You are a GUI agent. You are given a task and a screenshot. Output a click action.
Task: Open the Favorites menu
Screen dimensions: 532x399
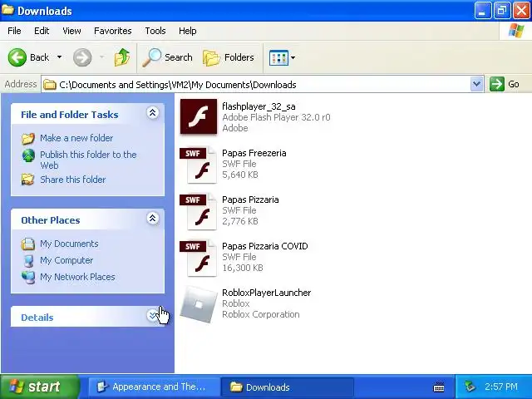point(113,31)
